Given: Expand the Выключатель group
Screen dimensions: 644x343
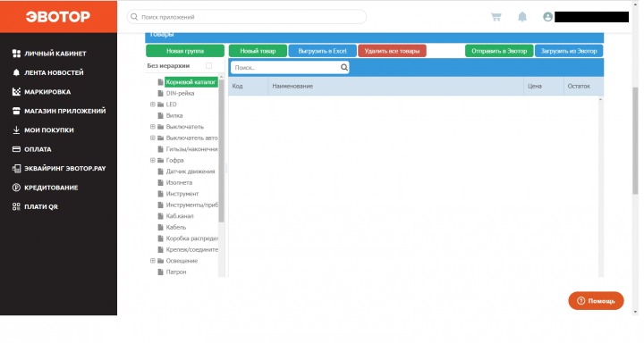Looking at the screenshot, I should pos(153,127).
